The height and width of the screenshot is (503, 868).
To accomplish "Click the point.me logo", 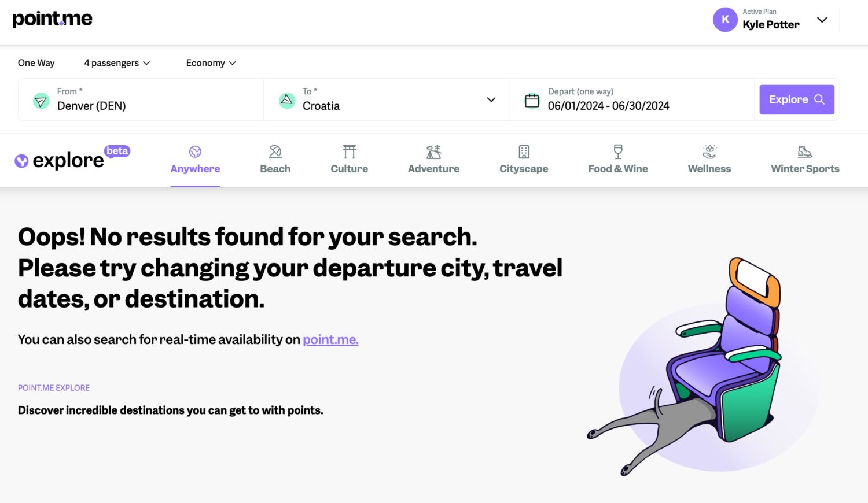I will tap(52, 19).
